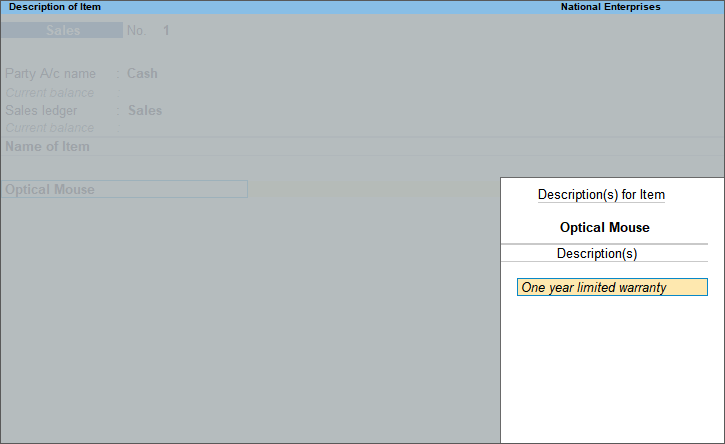Click the 'Name of Item' column header
Viewport: 725px width, 444px height.
coord(47,147)
